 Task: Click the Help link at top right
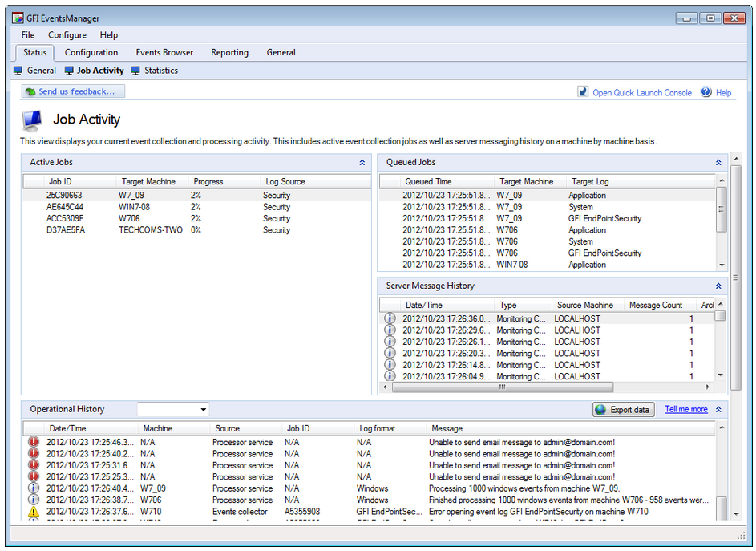(x=723, y=93)
